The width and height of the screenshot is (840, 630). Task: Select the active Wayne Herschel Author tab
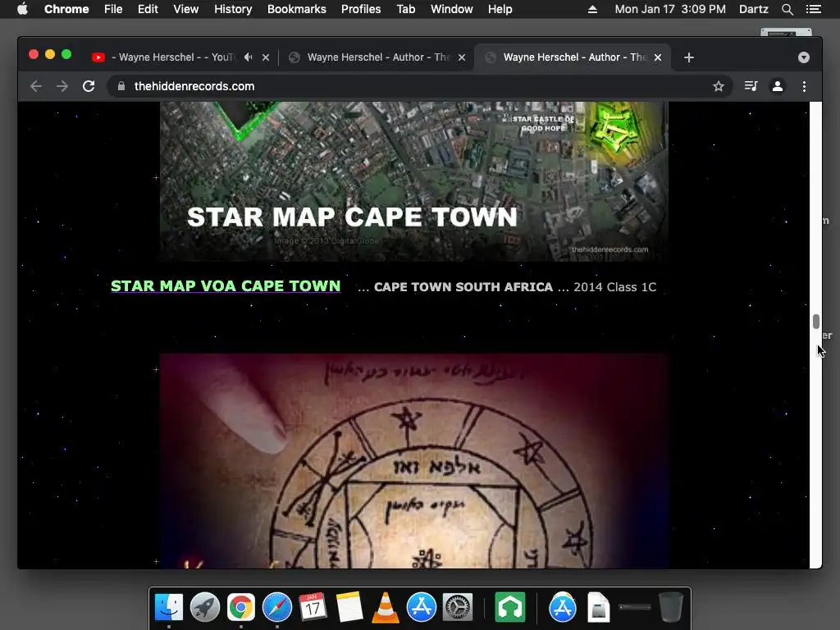click(x=573, y=57)
